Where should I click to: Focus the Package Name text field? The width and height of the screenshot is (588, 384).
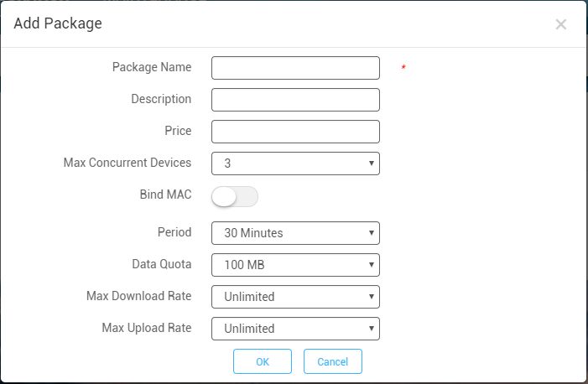click(295, 68)
